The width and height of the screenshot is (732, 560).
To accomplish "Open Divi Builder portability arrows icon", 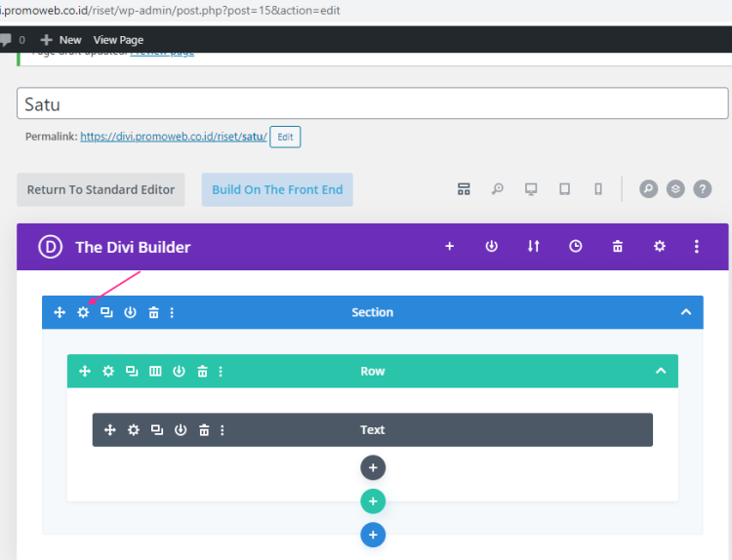I will (534, 246).
